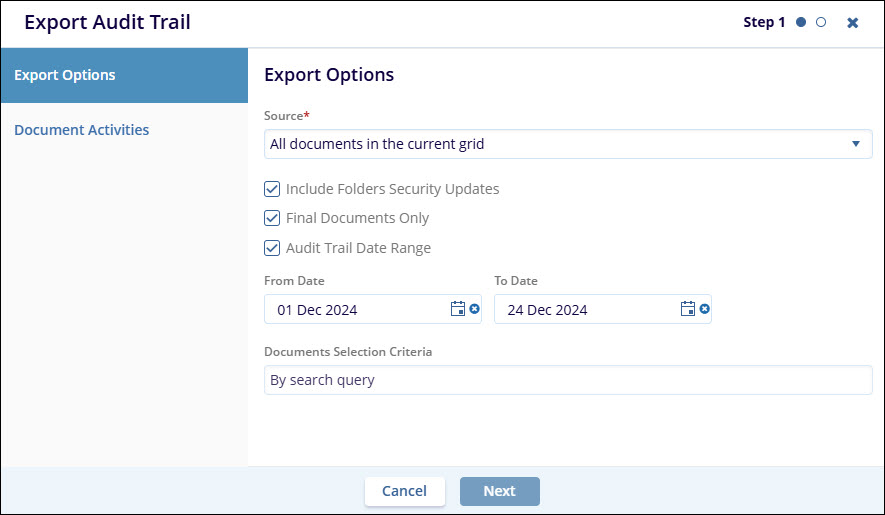This screenshot has height=515, width=885.
Task: Click the hollow second step indicator dot
Action: tap(821, 22)
